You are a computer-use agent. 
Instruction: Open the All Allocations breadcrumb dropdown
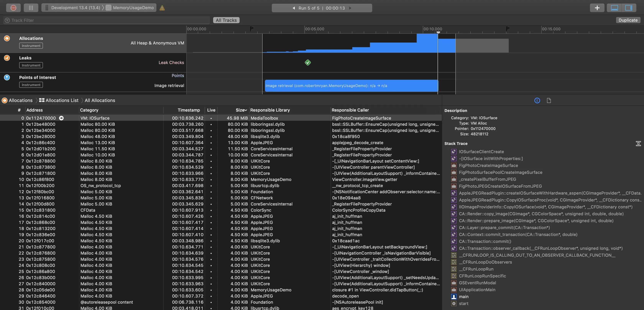[100, 100]
